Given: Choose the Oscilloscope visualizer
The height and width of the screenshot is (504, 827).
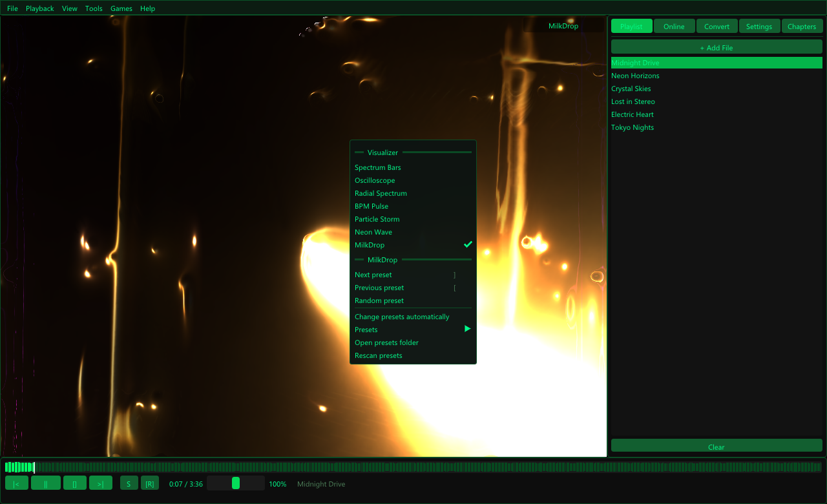Looking at the screenshot, I should click(x=413, y=180).
